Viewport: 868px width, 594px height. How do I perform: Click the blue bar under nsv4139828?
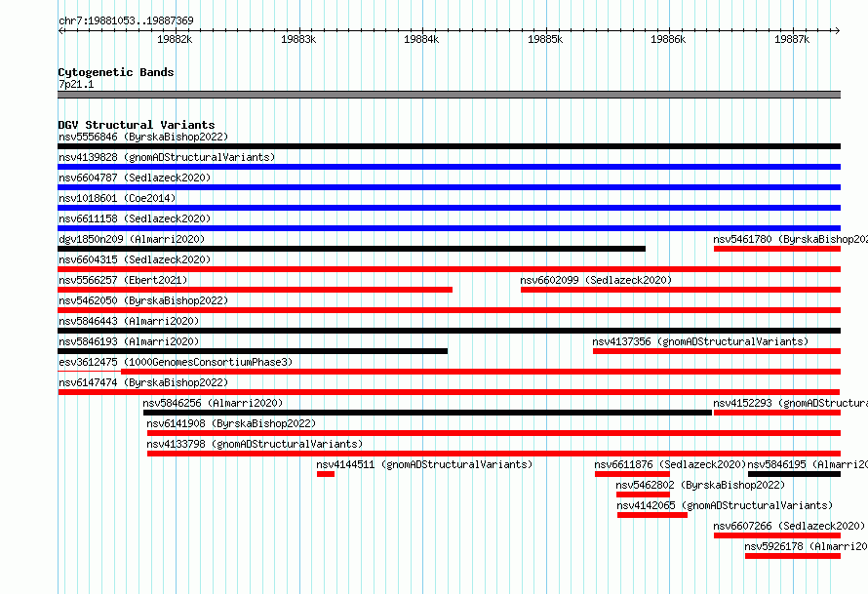click(449, 167)
